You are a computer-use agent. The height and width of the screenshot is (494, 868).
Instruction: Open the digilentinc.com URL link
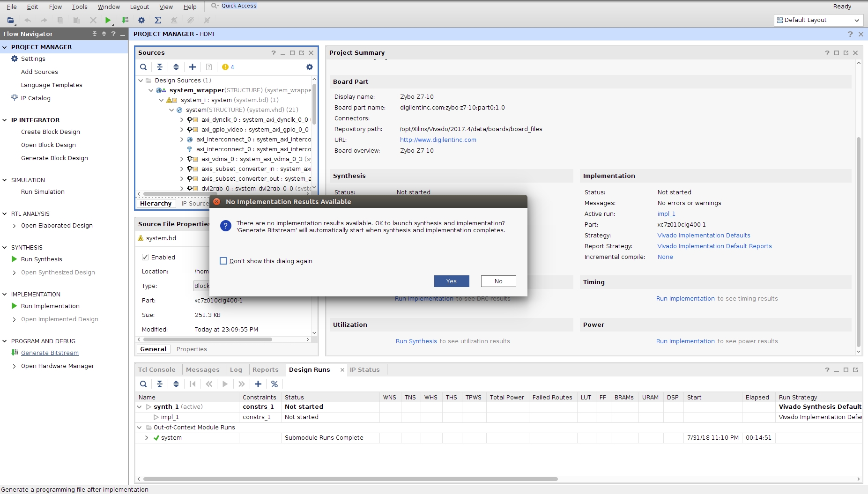438,140
